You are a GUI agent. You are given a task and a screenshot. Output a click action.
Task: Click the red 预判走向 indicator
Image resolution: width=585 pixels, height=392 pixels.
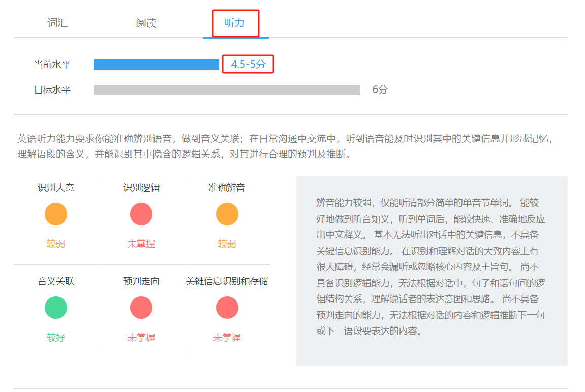(x=141, y=307)
